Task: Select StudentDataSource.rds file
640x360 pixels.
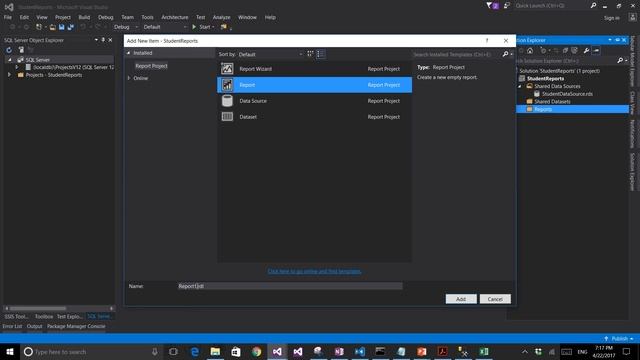Action: (567, 94)
